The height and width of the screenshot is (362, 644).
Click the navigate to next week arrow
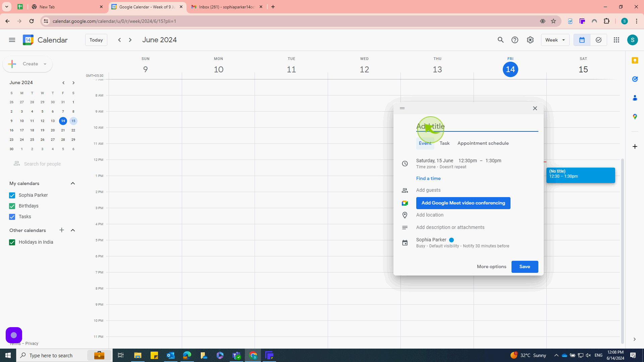click(x=130, y=40)
